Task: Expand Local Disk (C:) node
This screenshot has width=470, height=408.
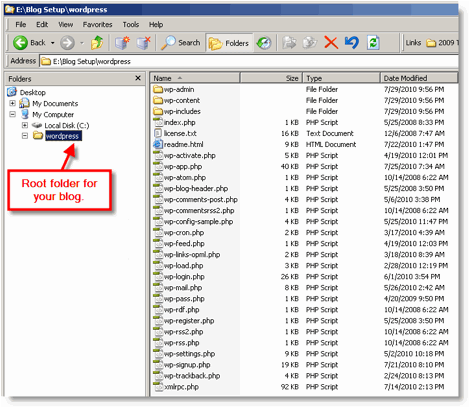Action: (x=25, y=125)
